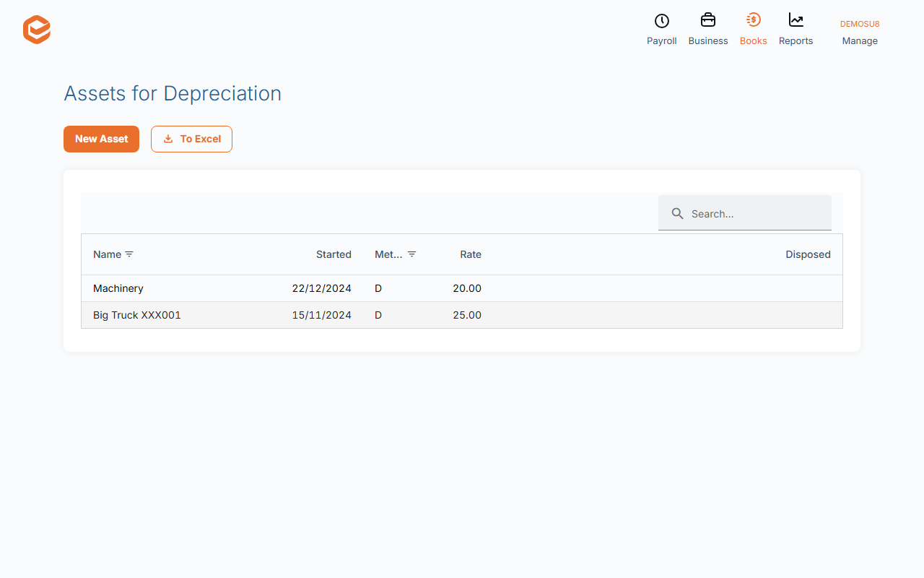This screenshot has height=578, width=924.
Task: Click the 25.00 rate cell
Action: tap(467, 315)
